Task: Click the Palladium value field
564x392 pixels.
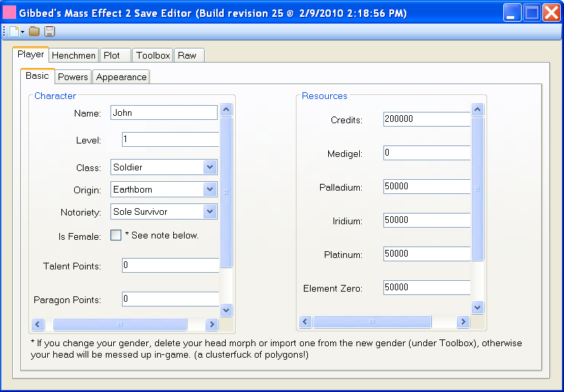Action: [427, 187]
